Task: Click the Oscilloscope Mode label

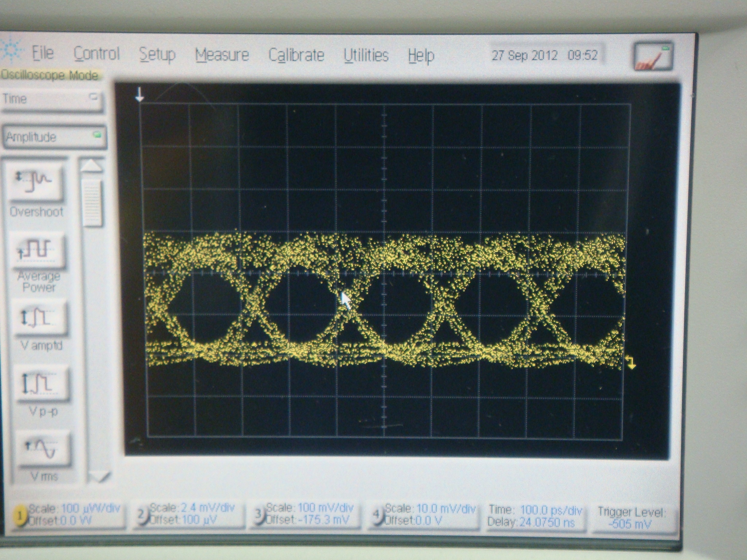Action: [50, 75]
